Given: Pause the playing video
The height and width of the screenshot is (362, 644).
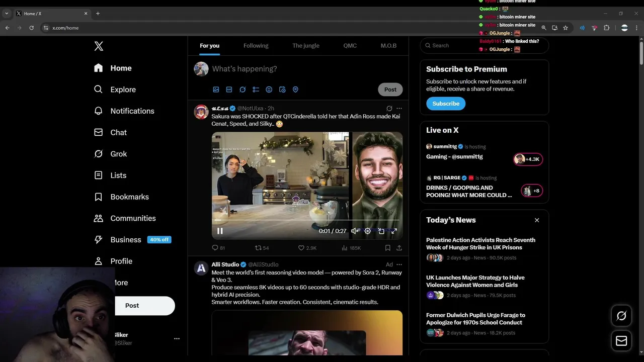Looking at the screenshot, I should pos(220,231).
